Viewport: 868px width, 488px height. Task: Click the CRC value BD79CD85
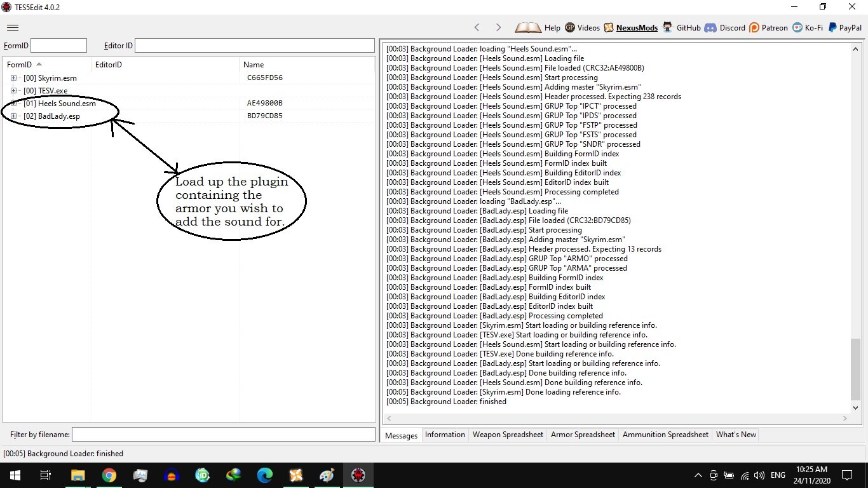point(265,116)
